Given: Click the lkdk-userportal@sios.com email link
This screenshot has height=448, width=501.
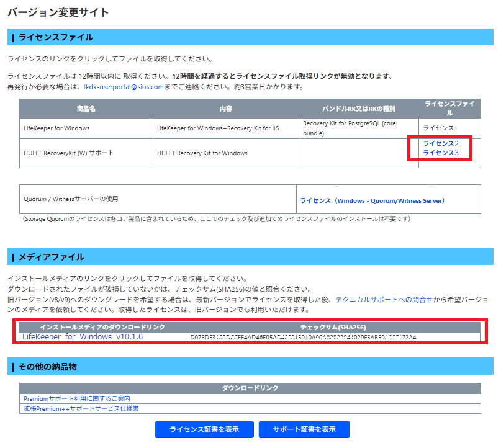Looking at the screenshot, I should tap(124, 87).
